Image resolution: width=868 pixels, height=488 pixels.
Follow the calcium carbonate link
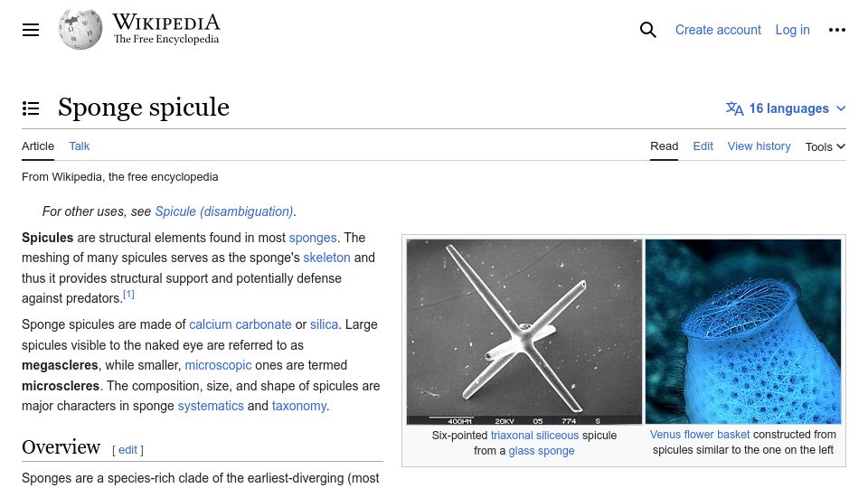[x=241, y=324]
